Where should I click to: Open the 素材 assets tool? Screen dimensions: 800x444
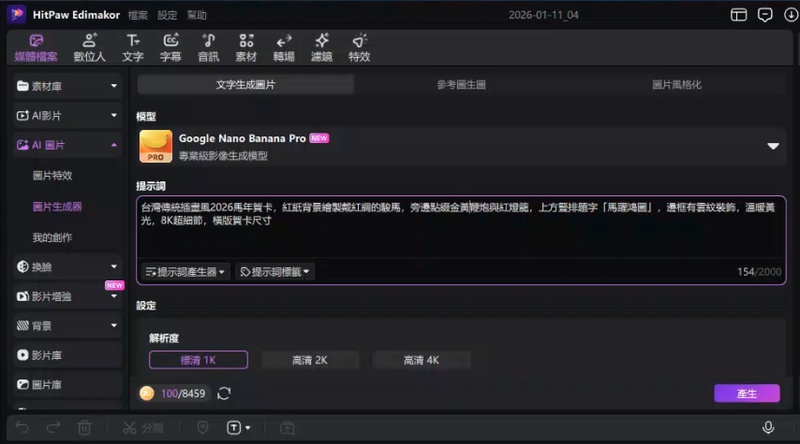point(246,48)
